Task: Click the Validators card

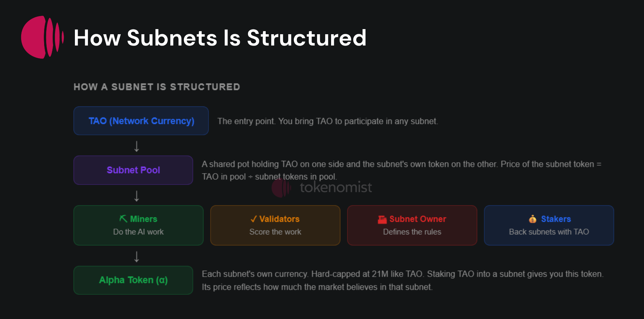Action: coord(275,225)
